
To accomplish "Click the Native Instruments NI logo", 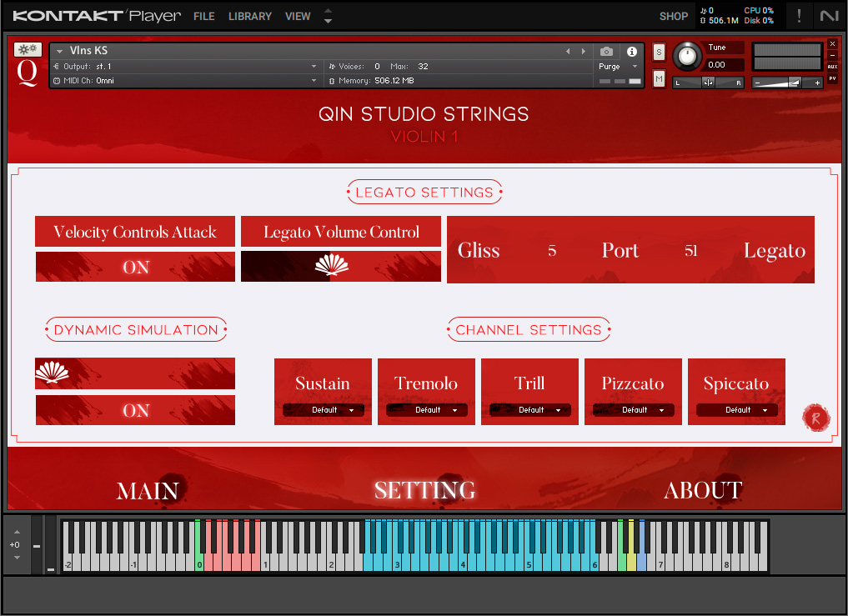I will tap(829, 16).
